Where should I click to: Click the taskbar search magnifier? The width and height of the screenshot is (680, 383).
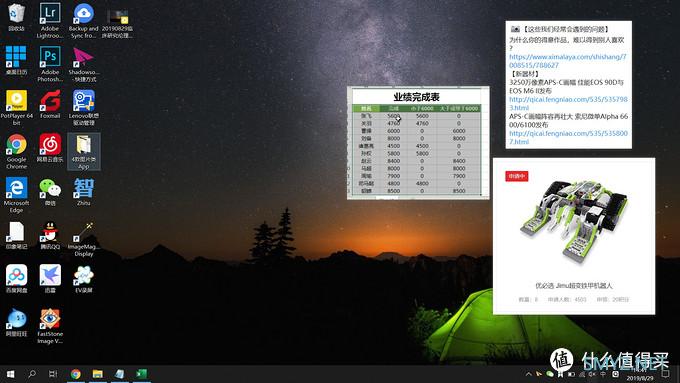click(x=32, y=374)
